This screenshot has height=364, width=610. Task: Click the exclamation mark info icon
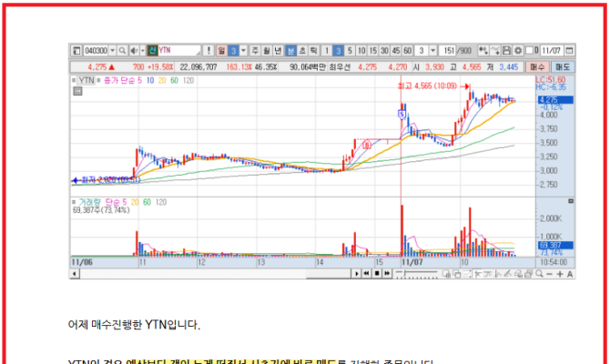pos(208,50)
